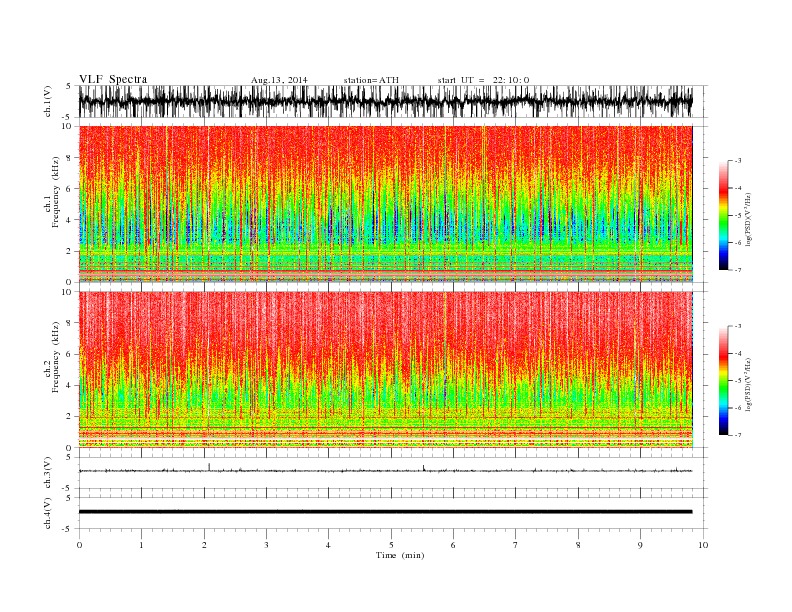Click the "station=ATH" header label

click(x=371, y=80)
